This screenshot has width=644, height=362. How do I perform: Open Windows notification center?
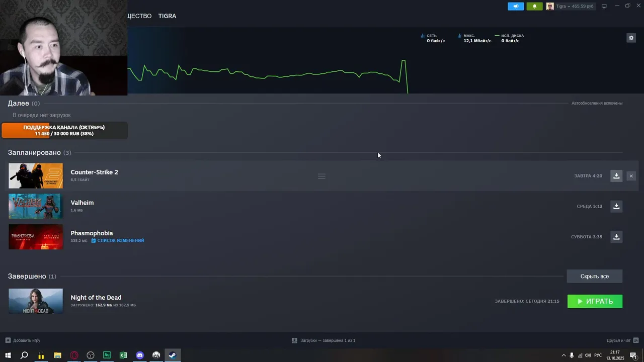coord(633,355)
